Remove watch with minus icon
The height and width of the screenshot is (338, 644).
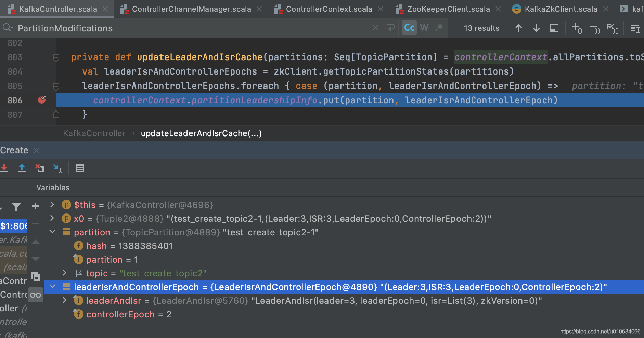tap(36, 224)
